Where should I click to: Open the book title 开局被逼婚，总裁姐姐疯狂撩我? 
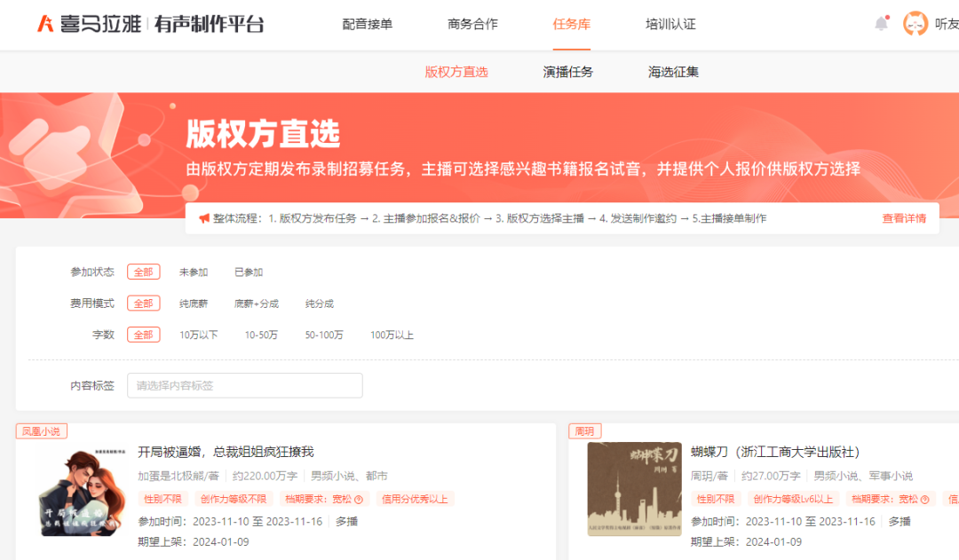[226, 452]
